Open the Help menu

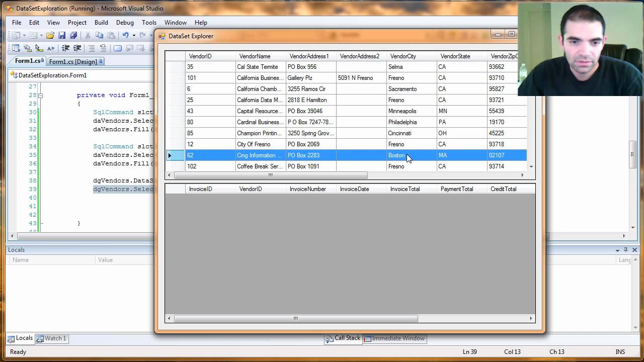coord(201,23)
